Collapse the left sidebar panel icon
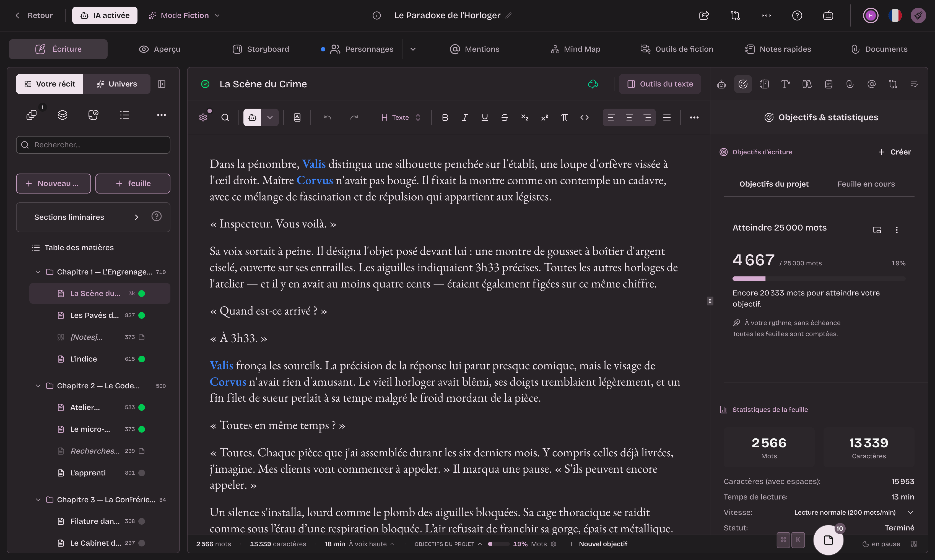The image size is (935, 560). (161, 84)
